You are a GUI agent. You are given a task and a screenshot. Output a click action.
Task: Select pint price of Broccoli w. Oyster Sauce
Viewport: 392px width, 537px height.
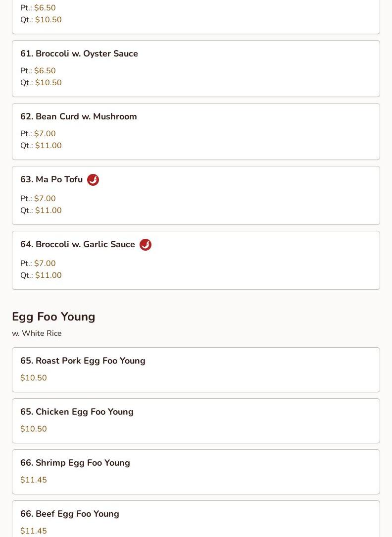(45, 71)
